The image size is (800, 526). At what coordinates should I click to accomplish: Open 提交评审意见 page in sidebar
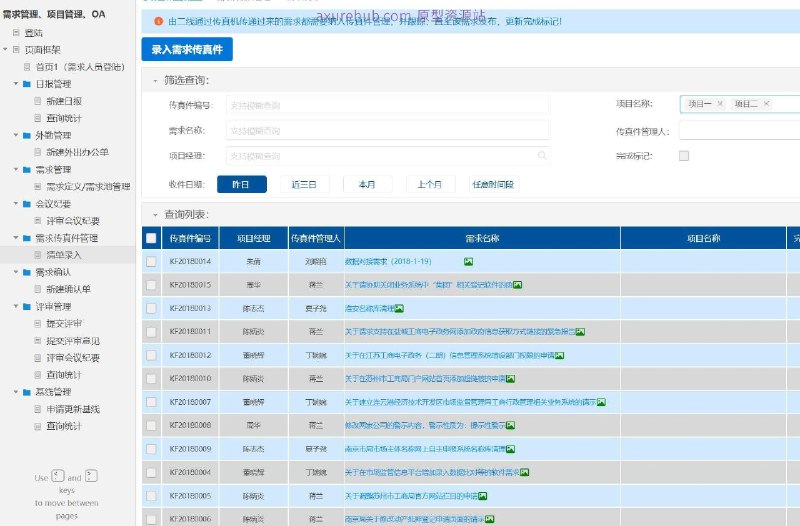pyautogui.click(x=73, y=341)
